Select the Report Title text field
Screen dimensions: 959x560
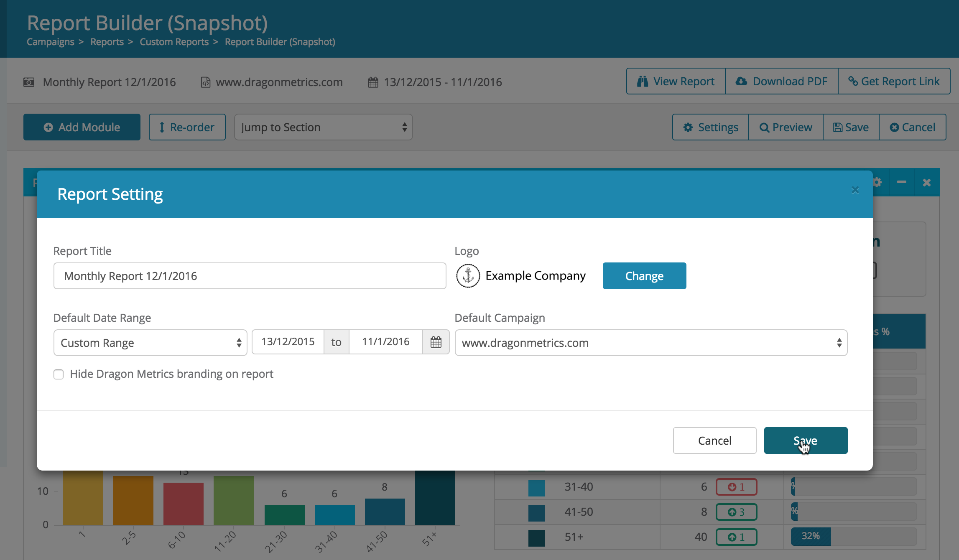[250, 276]
